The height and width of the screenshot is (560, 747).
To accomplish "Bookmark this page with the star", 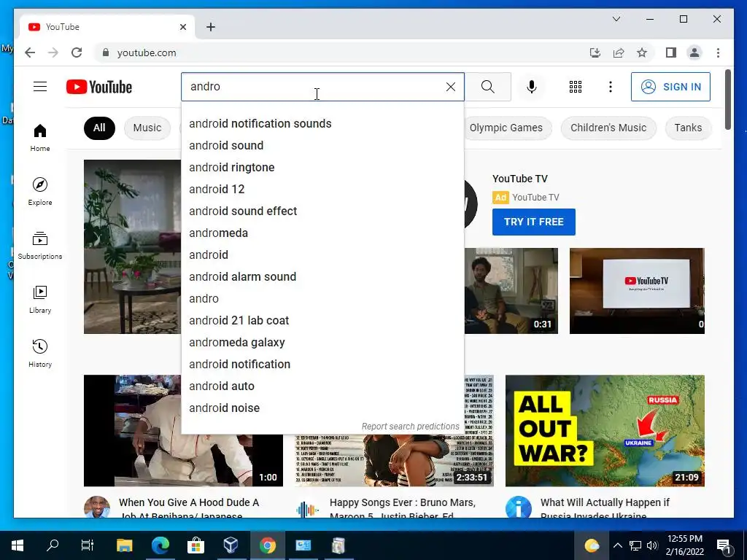I will click(x=642, y=52).
